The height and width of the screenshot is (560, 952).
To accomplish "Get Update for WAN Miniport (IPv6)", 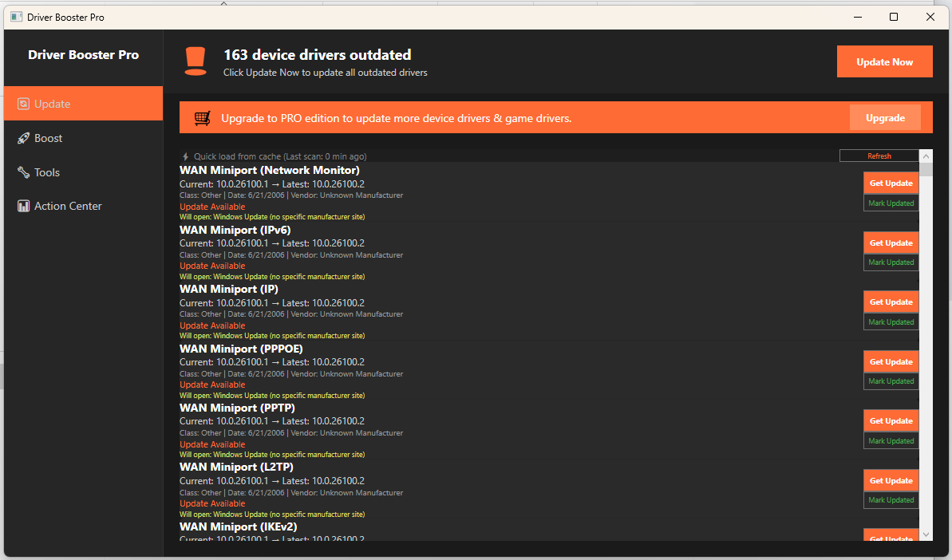I will [x=891, y=243].
